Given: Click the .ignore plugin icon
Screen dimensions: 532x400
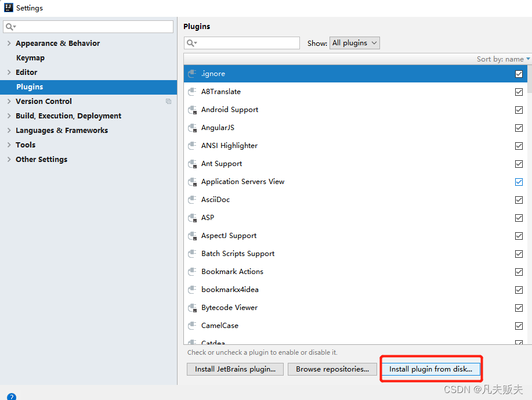Looking at the screenshot, I should (x=193, y=74).
